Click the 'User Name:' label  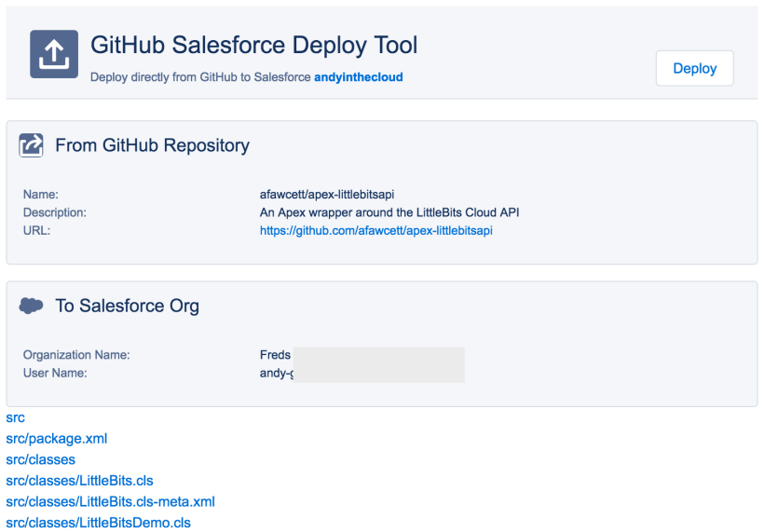(55, 373)
